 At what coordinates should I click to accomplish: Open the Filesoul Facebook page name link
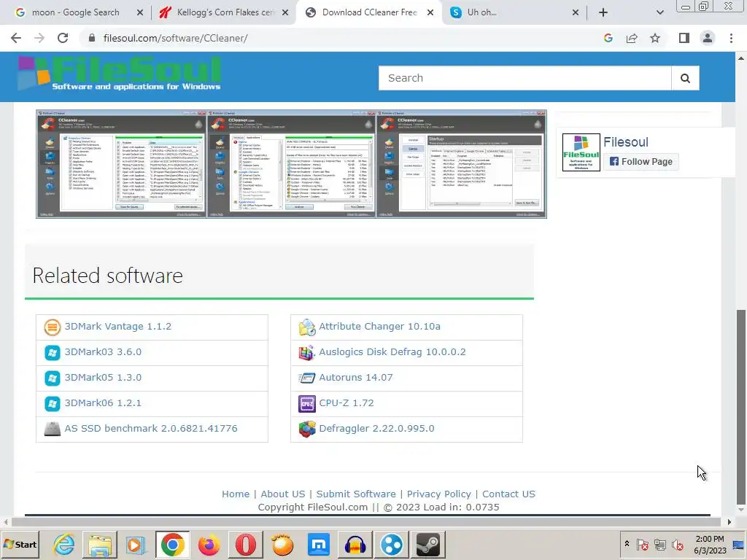625,142
